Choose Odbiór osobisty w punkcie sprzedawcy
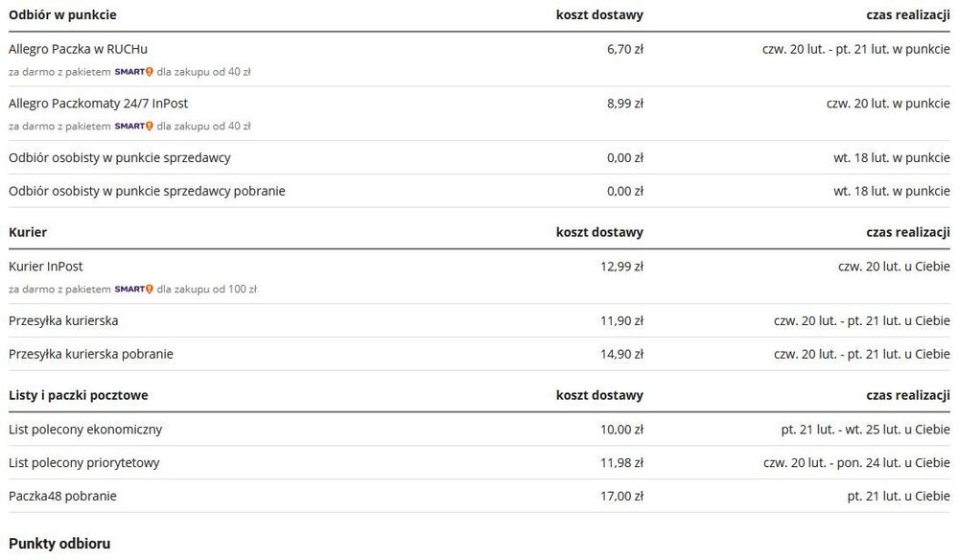The height and width of the screenshot is (560, 958). point(119,157)
